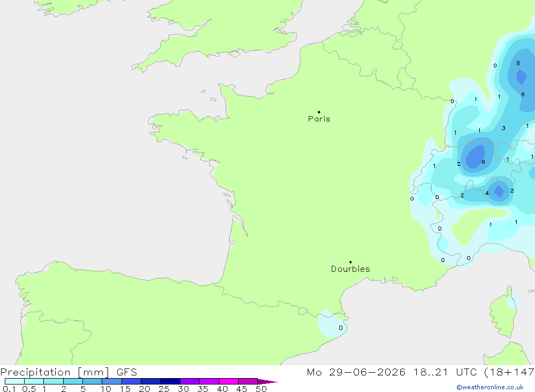The image size is (535, 392).
Task: Click the legend label '10'
Action: pyautogui.click(x=106, y=389)
